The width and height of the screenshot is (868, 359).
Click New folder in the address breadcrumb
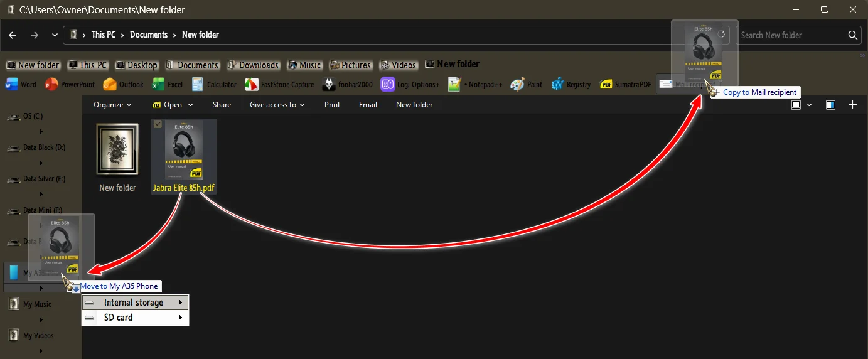click(200, 35)
